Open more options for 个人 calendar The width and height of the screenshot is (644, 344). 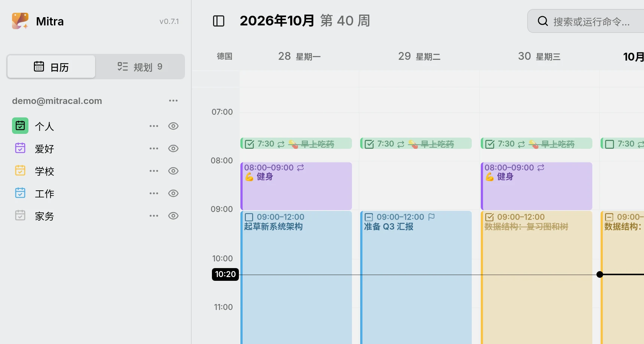click(x=154, y=126)
